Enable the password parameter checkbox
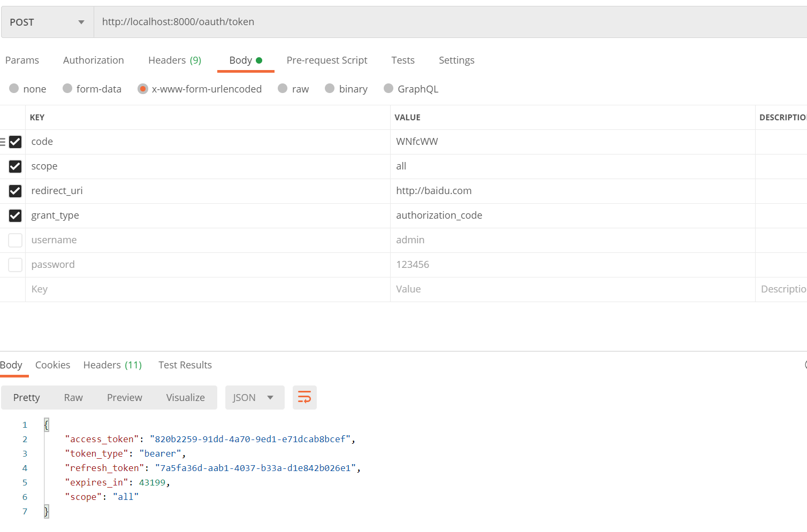807x532 pixels. pos(15,265)
